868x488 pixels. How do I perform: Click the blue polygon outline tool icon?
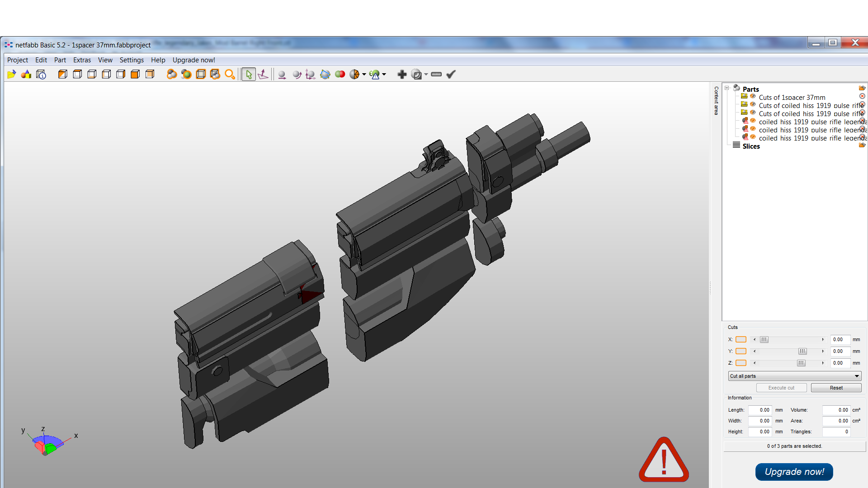pos(325,75)
